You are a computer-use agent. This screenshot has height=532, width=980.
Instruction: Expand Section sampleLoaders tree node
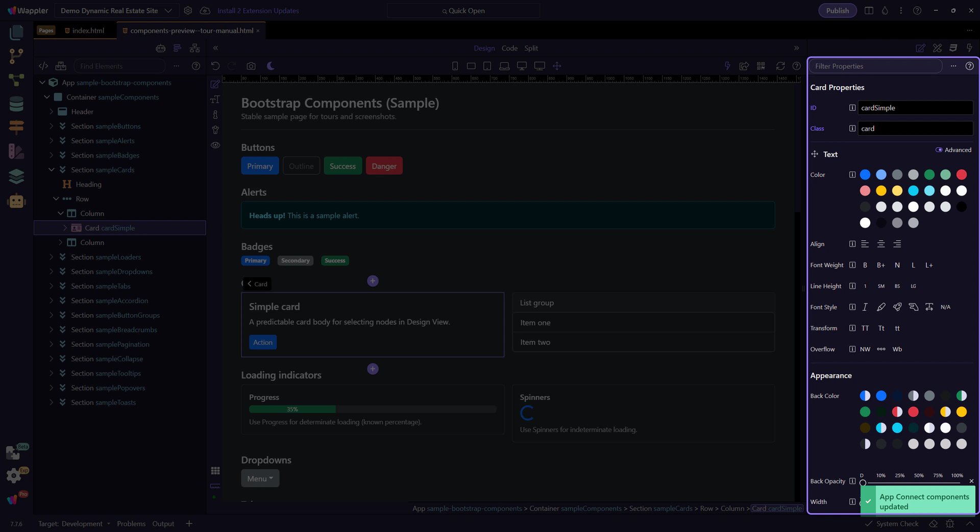tap(51, 257)
